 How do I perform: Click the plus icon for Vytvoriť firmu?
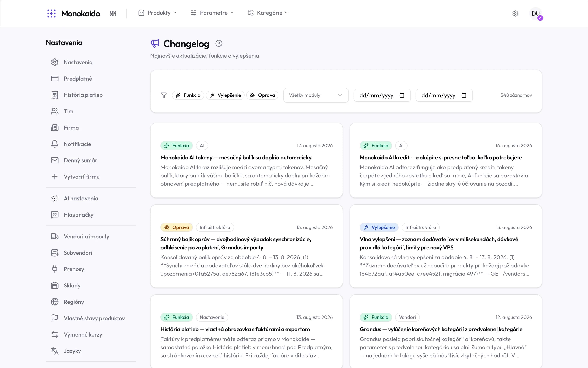tap(55, 177)
